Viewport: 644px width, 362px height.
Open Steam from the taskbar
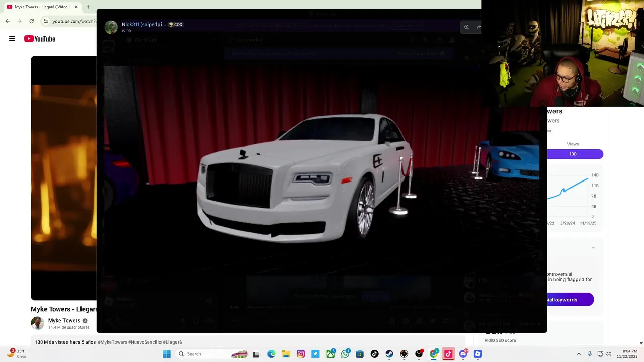[x=389, y=354]
